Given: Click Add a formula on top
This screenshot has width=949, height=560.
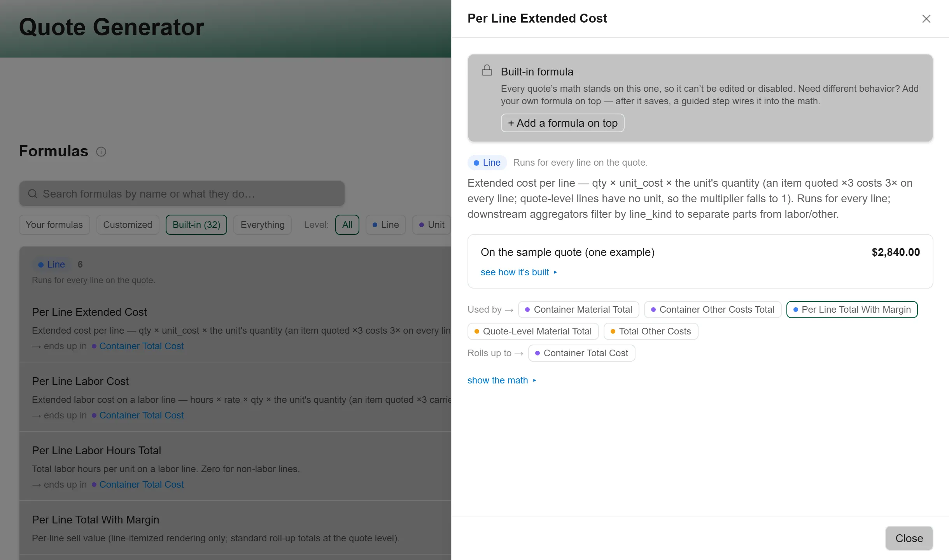Looking at the screenshot, I should 562,123.
